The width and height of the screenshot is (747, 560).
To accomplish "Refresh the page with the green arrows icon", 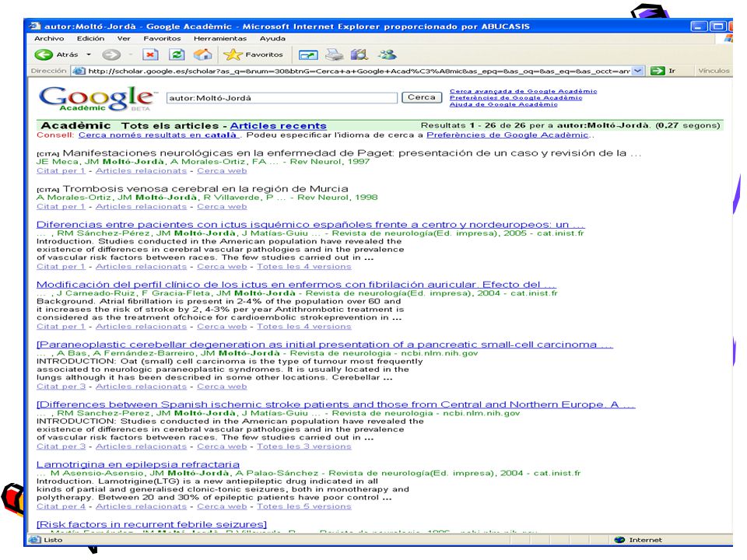I will click(x=177, y=54).
